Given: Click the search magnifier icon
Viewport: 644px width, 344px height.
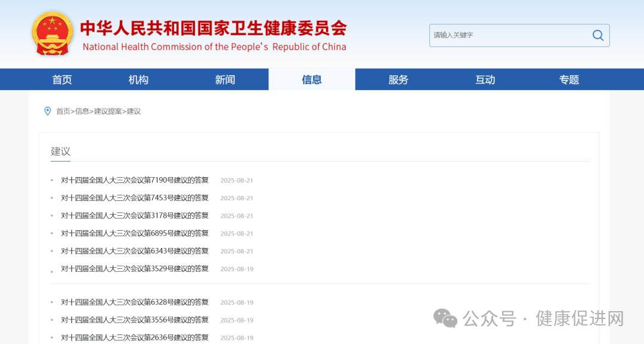Looking at the screenshot, I should (597, 35).
